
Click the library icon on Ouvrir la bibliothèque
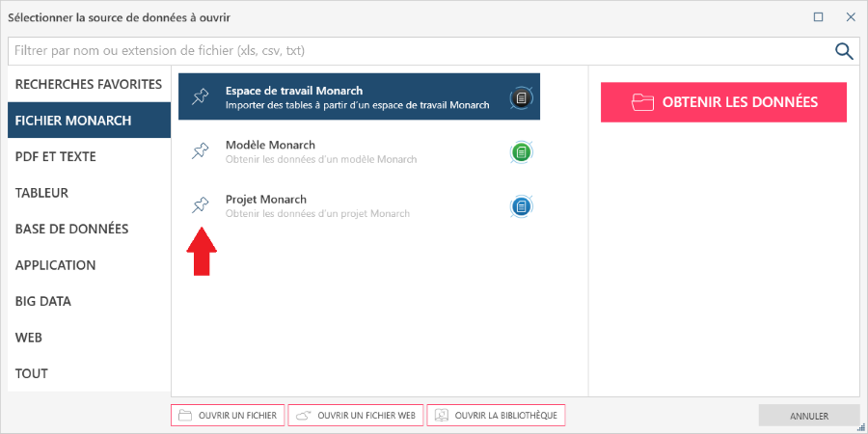click(x=441, y=416)
